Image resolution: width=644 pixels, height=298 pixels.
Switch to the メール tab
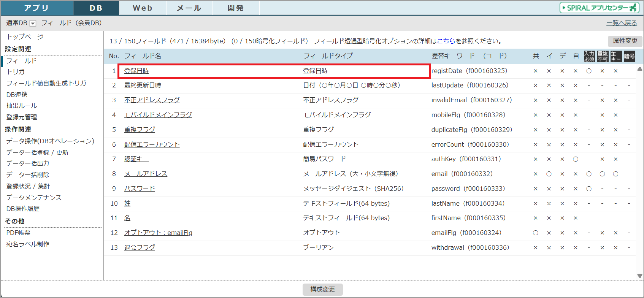[x=189, y=8]
